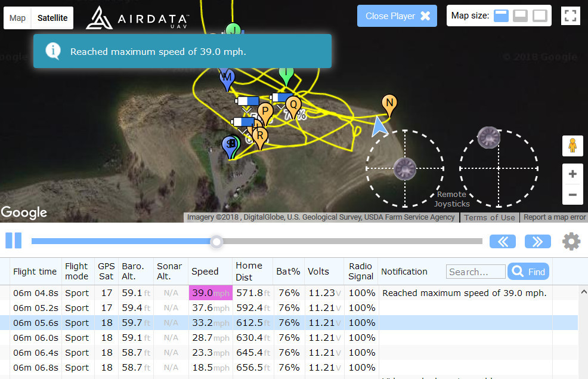Click the Sonar Alt. column header
This screenshot has height=379, width=588.
(x=169, y=272)
